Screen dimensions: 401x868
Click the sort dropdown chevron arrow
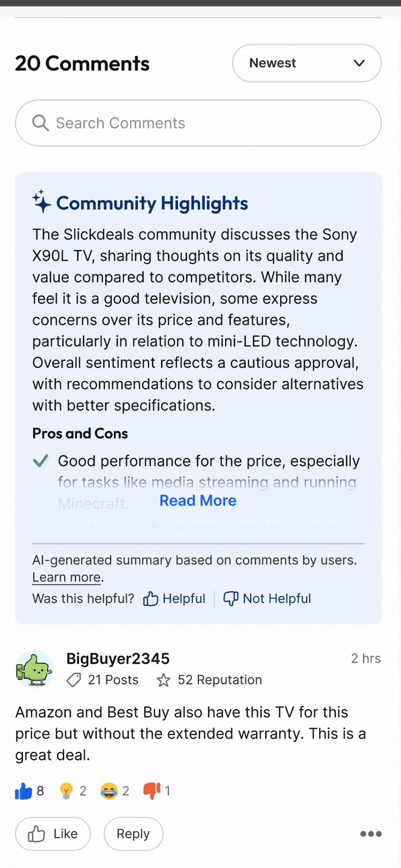click(x=359, y=63)
